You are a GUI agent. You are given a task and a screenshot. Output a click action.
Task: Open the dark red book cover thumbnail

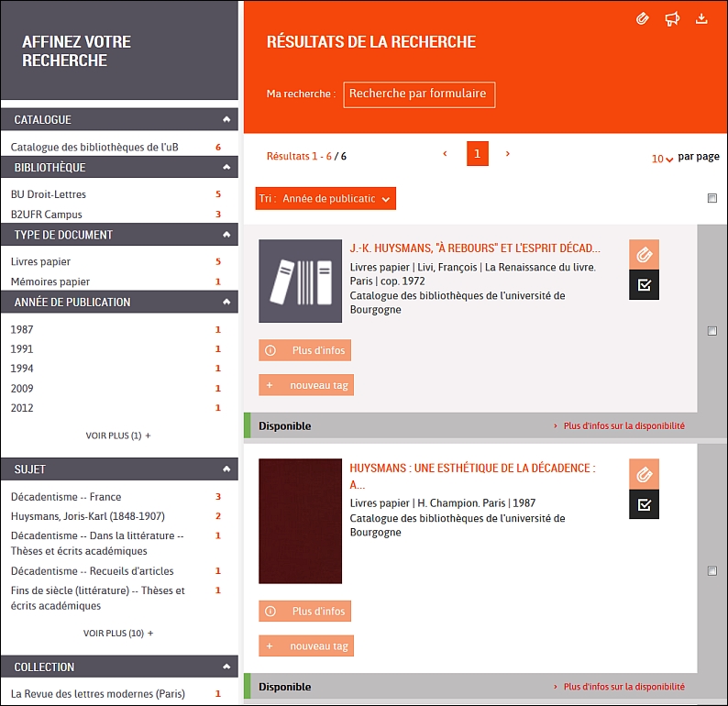coord(300,521)
